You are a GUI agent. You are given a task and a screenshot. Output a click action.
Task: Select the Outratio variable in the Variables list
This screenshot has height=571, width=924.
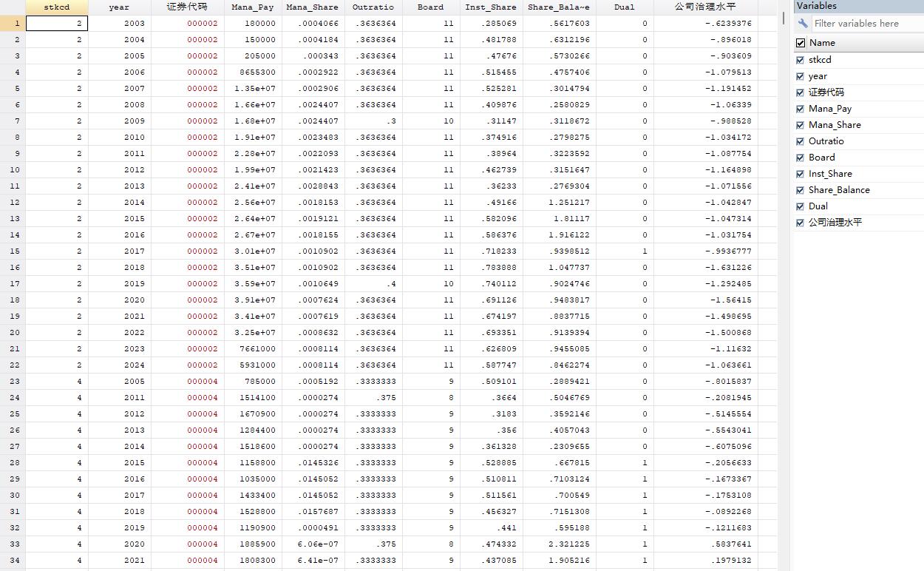pyautogui.click(x=826, y=141)
